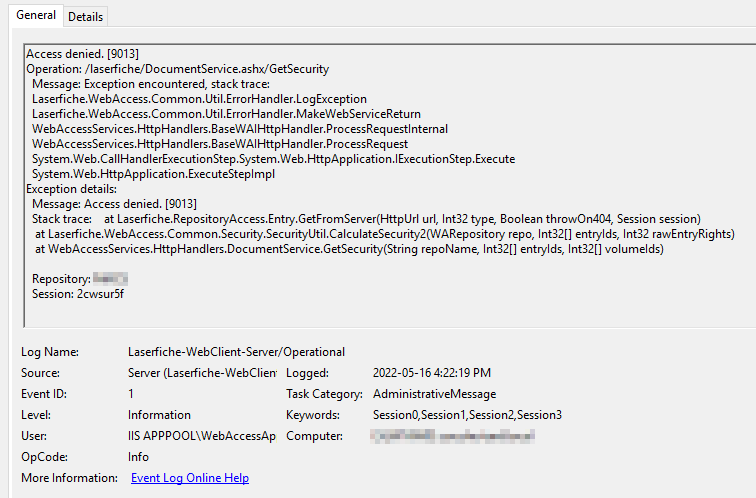Select the CallHandlerExecutionStep Execute line
756x498 pixels.
pos(273,159)
